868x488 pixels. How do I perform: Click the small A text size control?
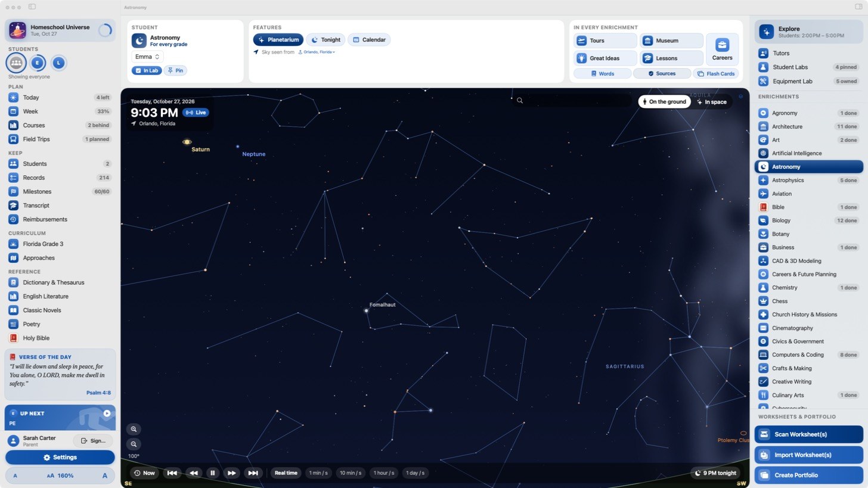(x=15, y=476)
